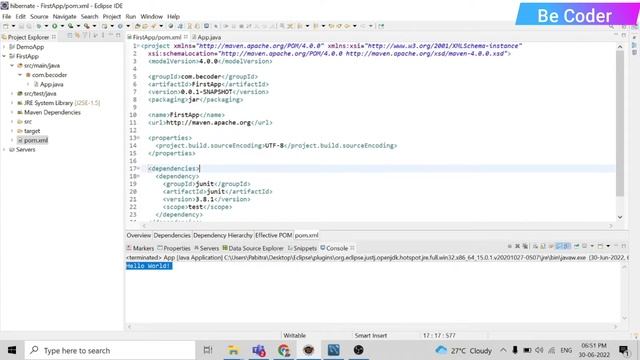Toggle fold marker on project line 1
640x360 pixels.
tap(138, 46)
